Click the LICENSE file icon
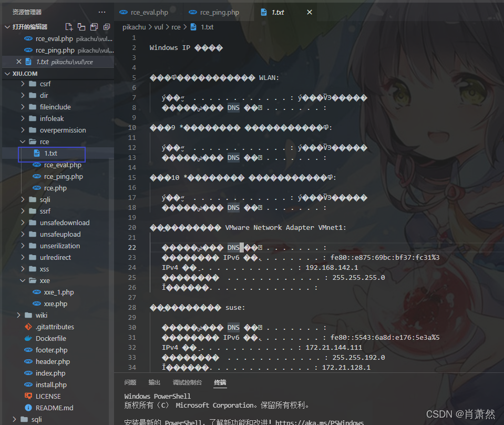The image size is (504, 425). [28, 396]
